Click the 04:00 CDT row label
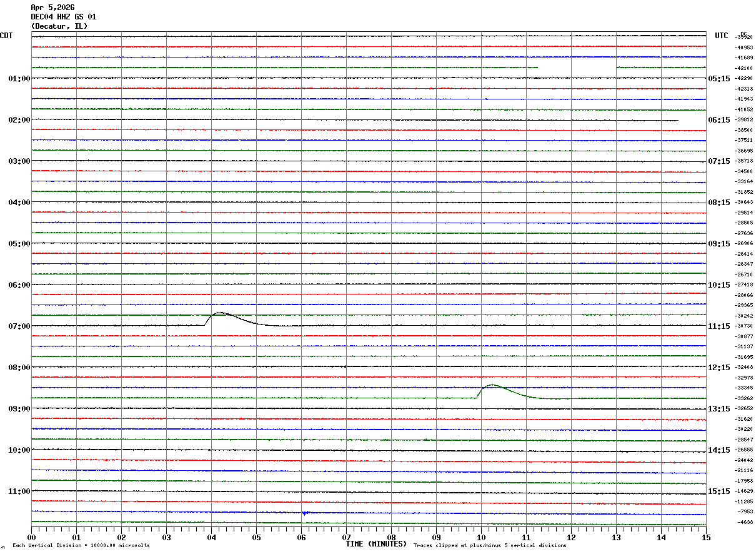 19,203
